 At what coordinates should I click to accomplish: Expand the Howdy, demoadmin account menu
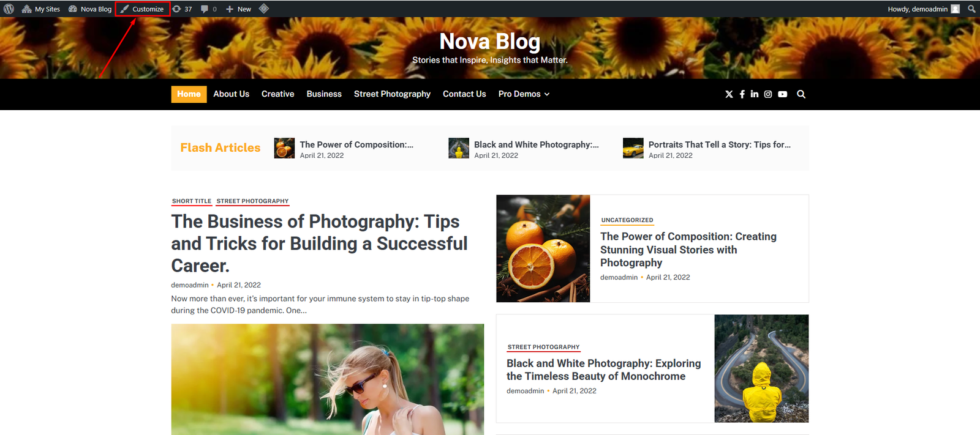click(x=924, y=9)
